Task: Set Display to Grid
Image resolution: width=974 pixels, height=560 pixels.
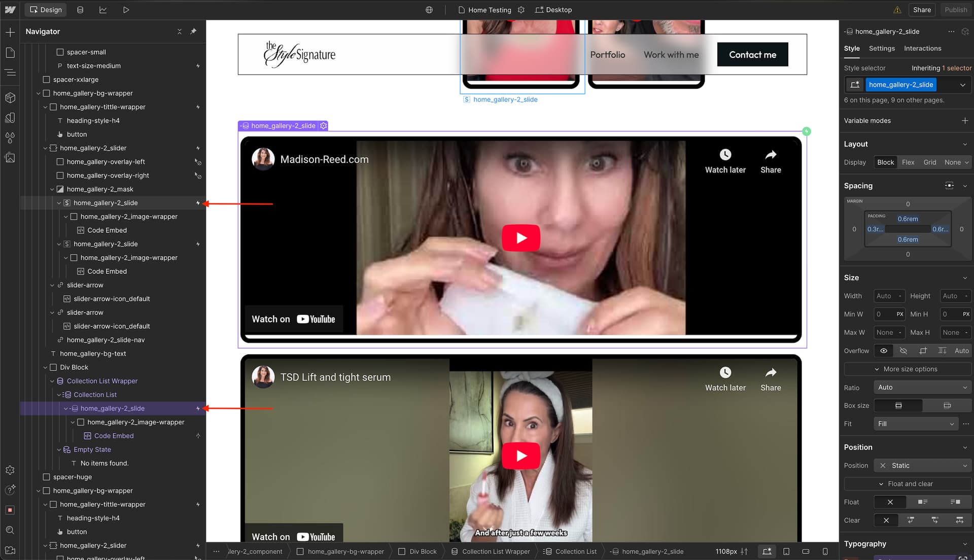Action: point(930,162)
